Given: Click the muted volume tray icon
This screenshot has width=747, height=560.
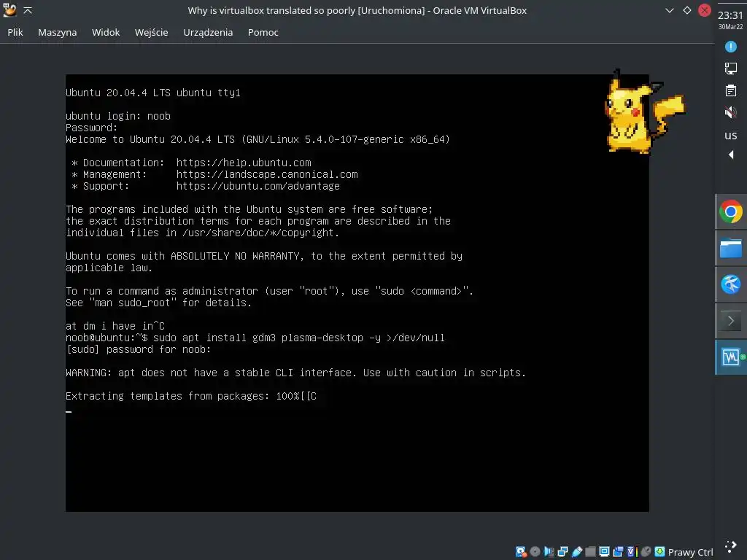Looking at the screenshot, I should (x=731, y=112).
